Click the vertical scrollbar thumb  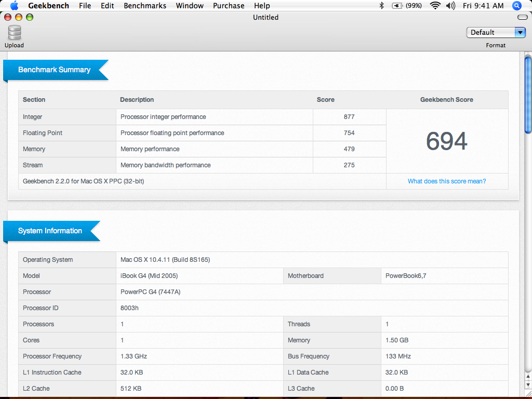[528, 95]
